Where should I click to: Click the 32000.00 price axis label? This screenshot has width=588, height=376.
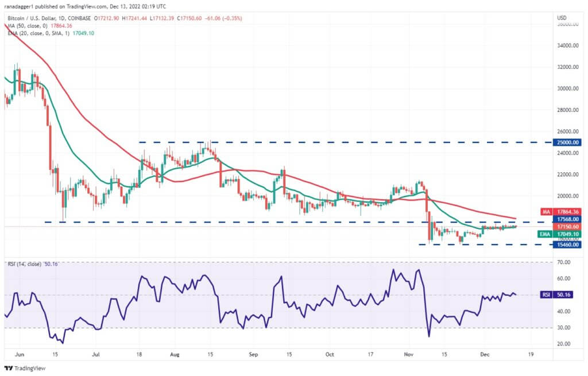568,67
